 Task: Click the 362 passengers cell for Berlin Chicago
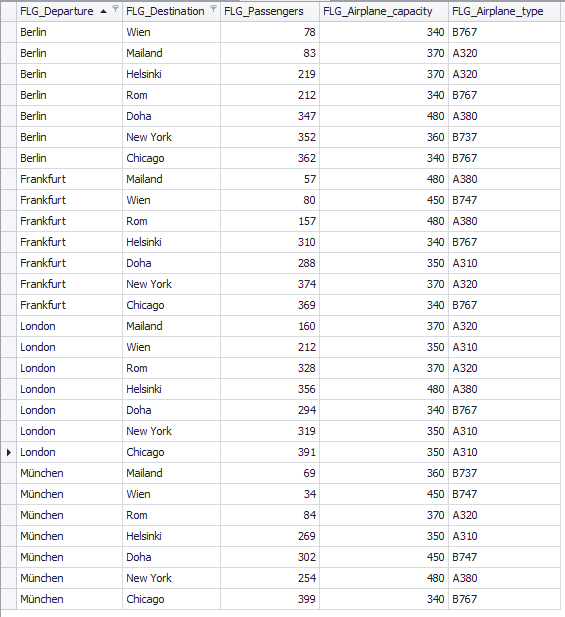tap(270, 158)
